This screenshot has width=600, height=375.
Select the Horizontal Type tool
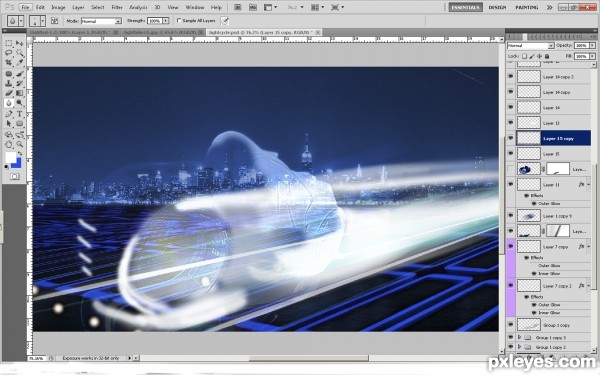point(19,114)
